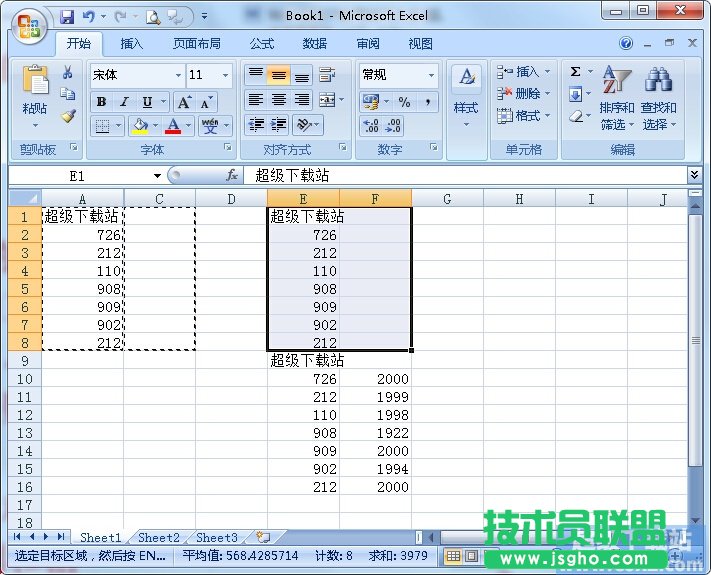This screenshot has width=711, height=575.
Task: Open the font size 11 dropdown
Action: 226,75
